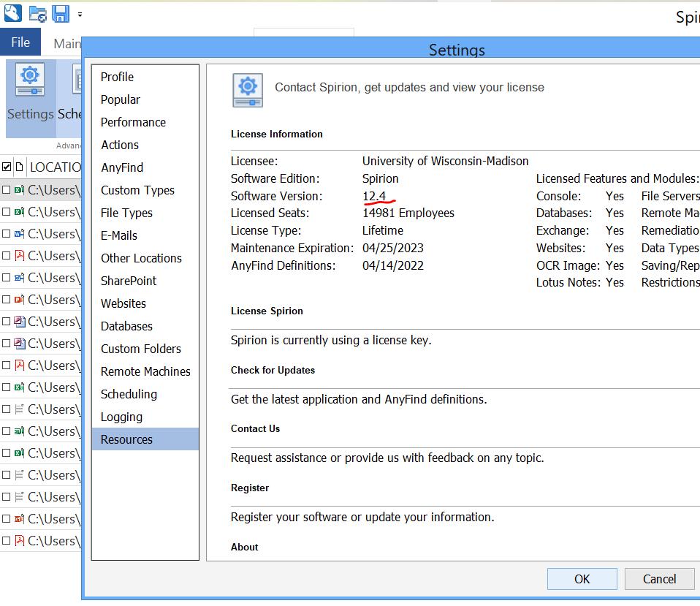Toggle the select-all checkbox in results header
Screen dimensions: 700x606
point(7,167)
